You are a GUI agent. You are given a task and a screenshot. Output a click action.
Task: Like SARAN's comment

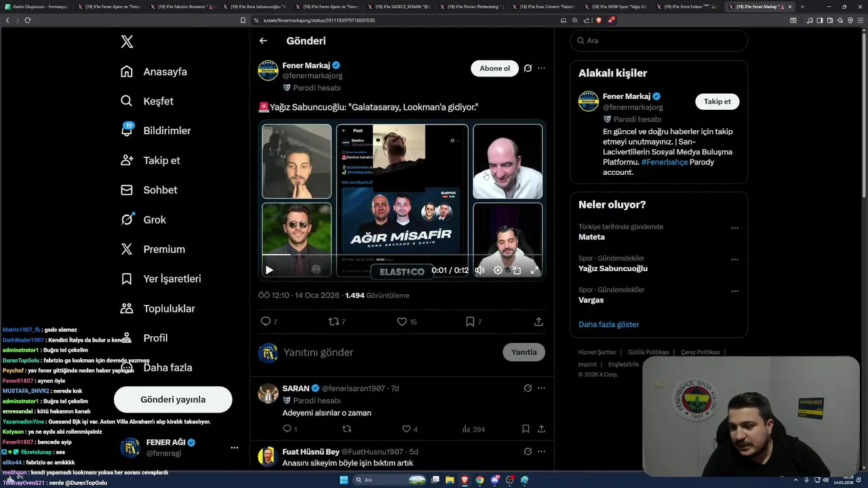pos(406,429)
